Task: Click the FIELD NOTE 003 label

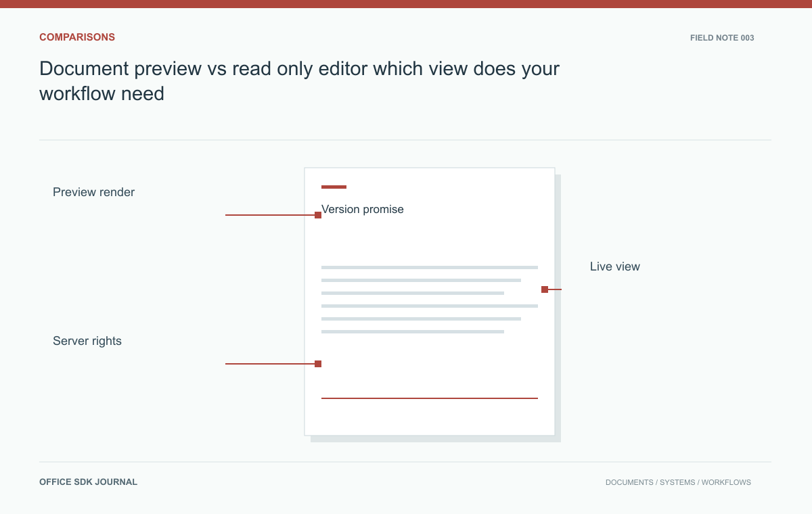Action: coord(722,38)
